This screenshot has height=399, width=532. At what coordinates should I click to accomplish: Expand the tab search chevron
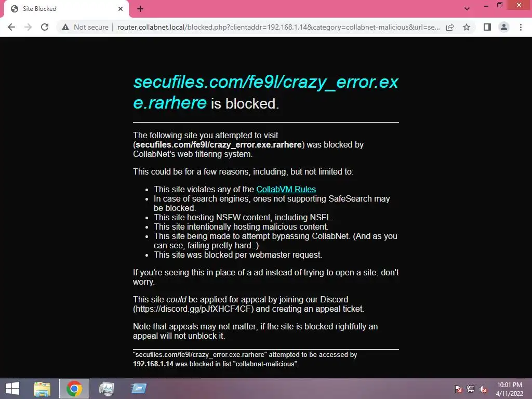467,9
